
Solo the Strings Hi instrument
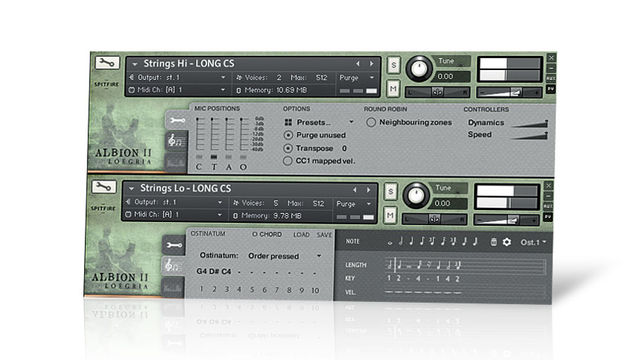pos(393,65)
